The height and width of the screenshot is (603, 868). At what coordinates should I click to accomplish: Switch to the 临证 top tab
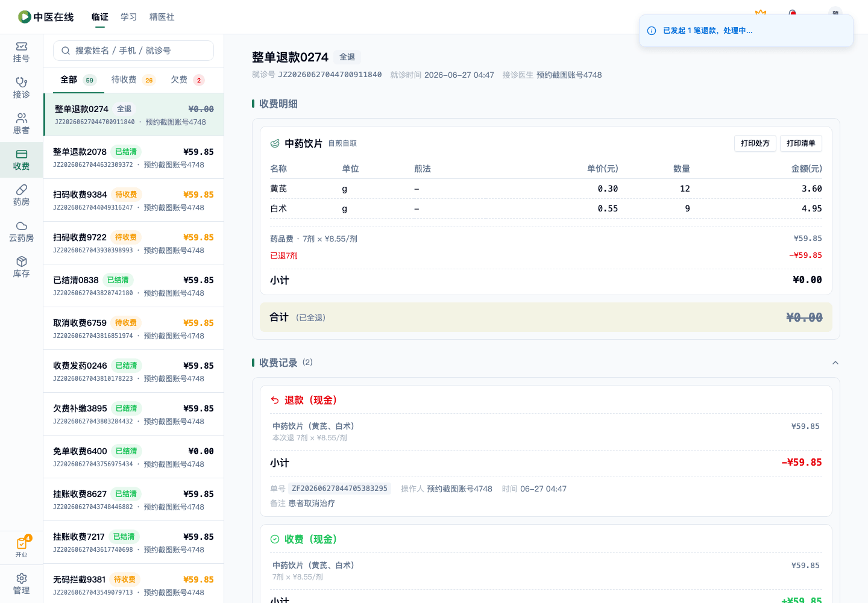[100, 17]
